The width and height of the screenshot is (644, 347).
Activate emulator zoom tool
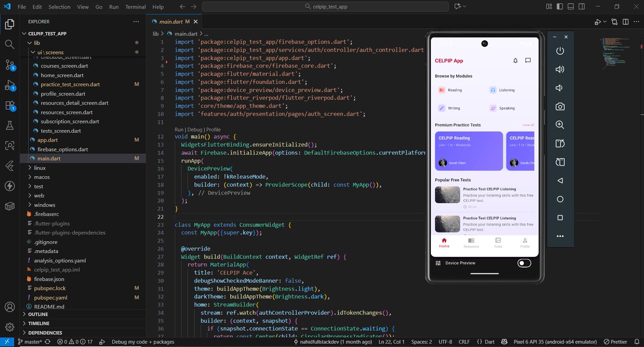click(x=560, y=125)
